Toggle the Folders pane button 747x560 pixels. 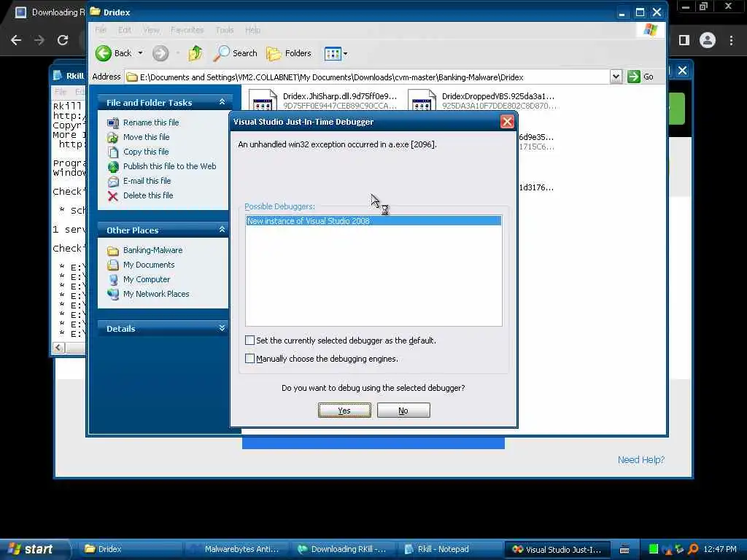(x=274, y=53)
